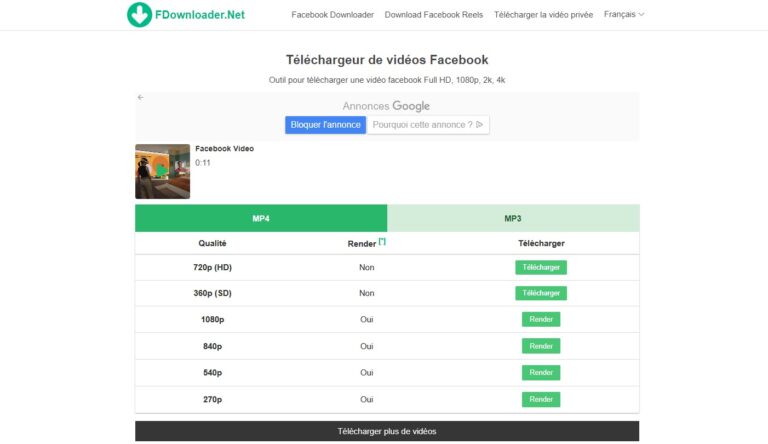The width and height of the screenshot is (768, 444).
Task: Click Bloquer l'annonce button
Action: point(325,124)
